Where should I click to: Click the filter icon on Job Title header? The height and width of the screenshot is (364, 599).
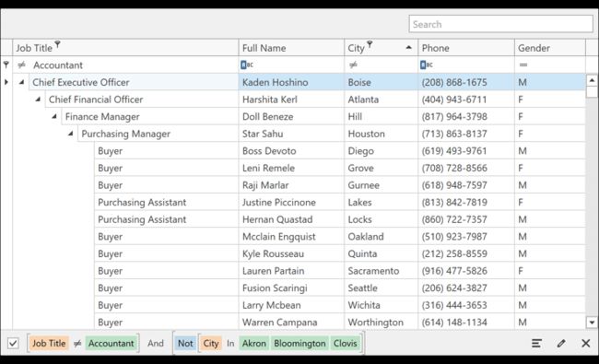pos(57,44)
